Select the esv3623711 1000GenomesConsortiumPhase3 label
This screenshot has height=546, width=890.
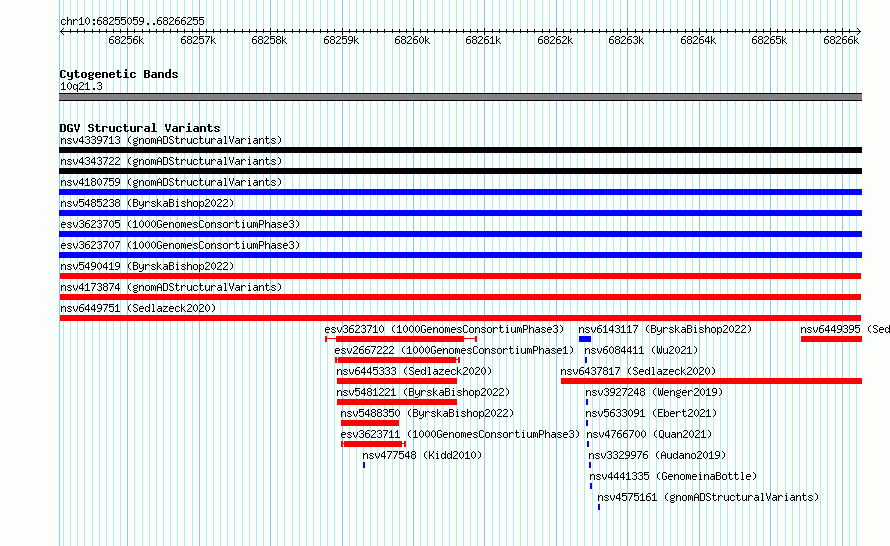coord(460,434)
